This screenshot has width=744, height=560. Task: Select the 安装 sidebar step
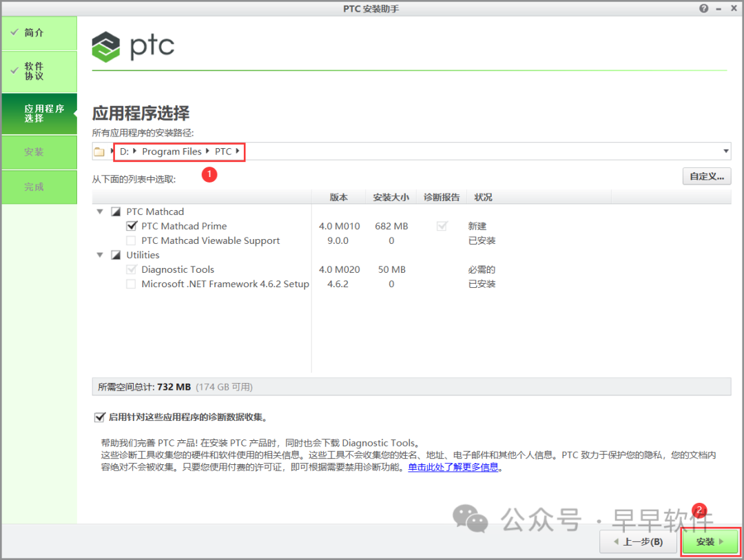tap(39, 152)
